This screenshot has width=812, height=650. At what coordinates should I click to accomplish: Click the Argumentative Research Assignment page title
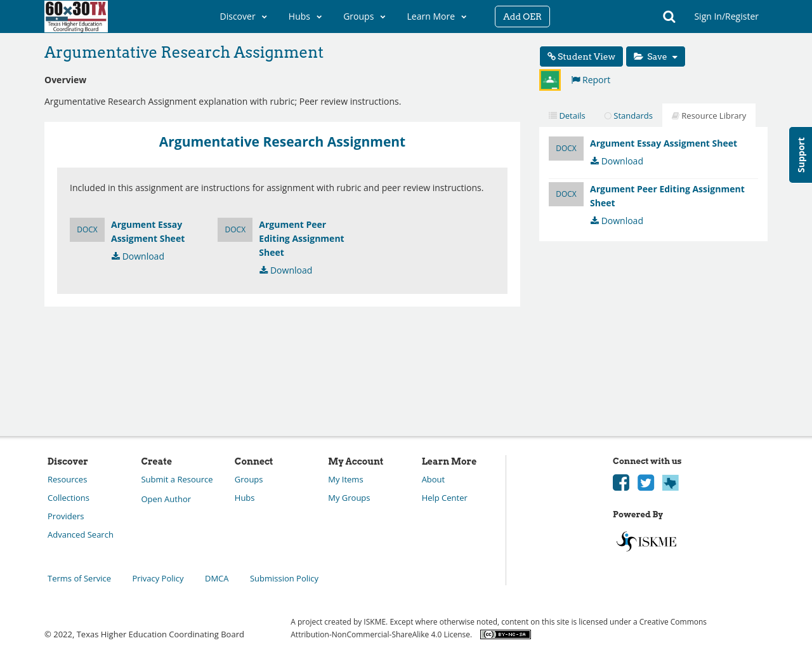pyautogui.click(x=184, y=53)
